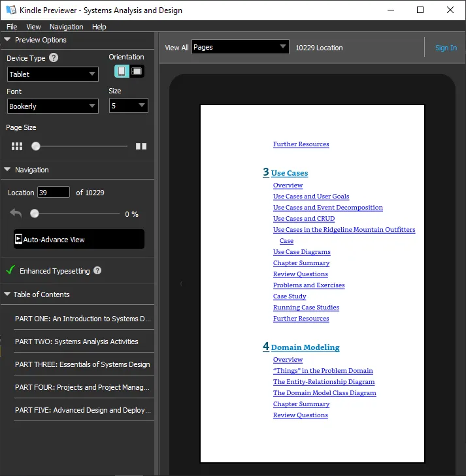The height and width of the screenshot is (476, 466).
Task: Click the Page Size slider handle
Action: (x=36, y=146)
